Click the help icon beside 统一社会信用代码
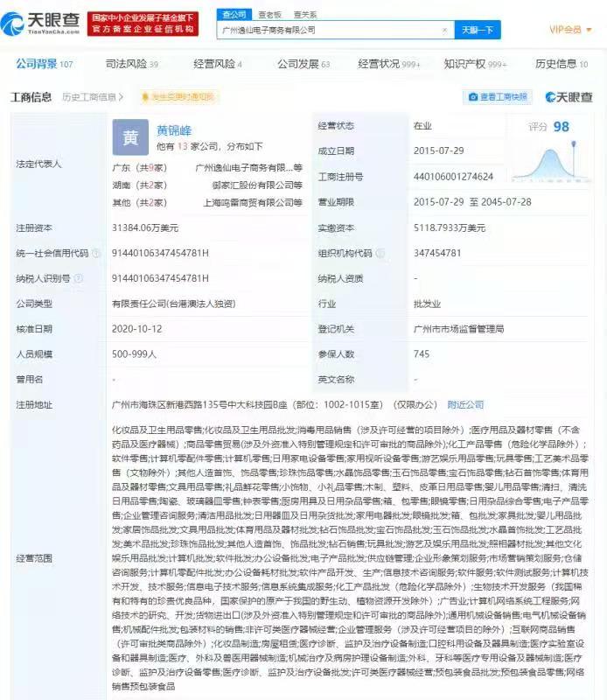 click(x=95, y=253)
